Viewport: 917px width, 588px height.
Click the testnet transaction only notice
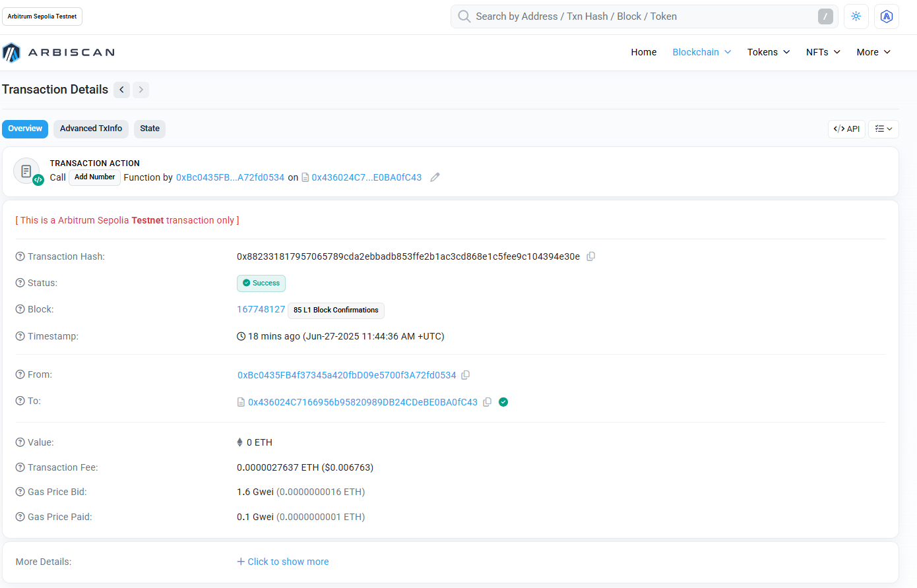[x=127, y=220]
